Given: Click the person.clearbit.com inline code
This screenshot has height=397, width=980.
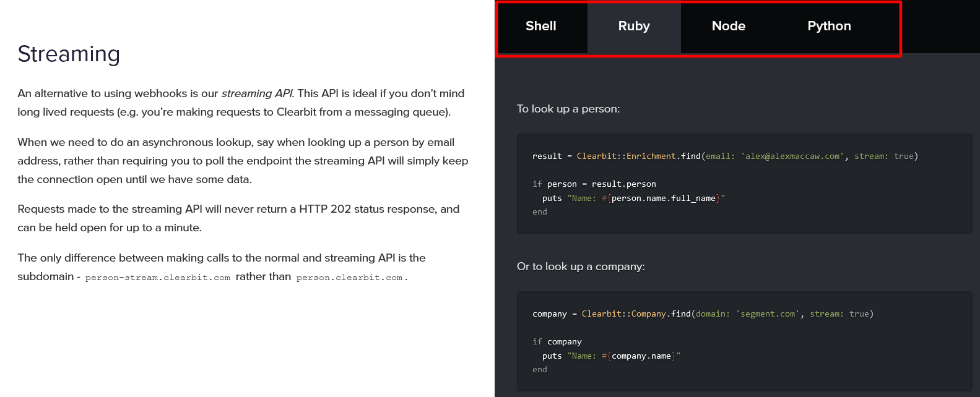Looking at the screenshot, I should coord(349,278).
